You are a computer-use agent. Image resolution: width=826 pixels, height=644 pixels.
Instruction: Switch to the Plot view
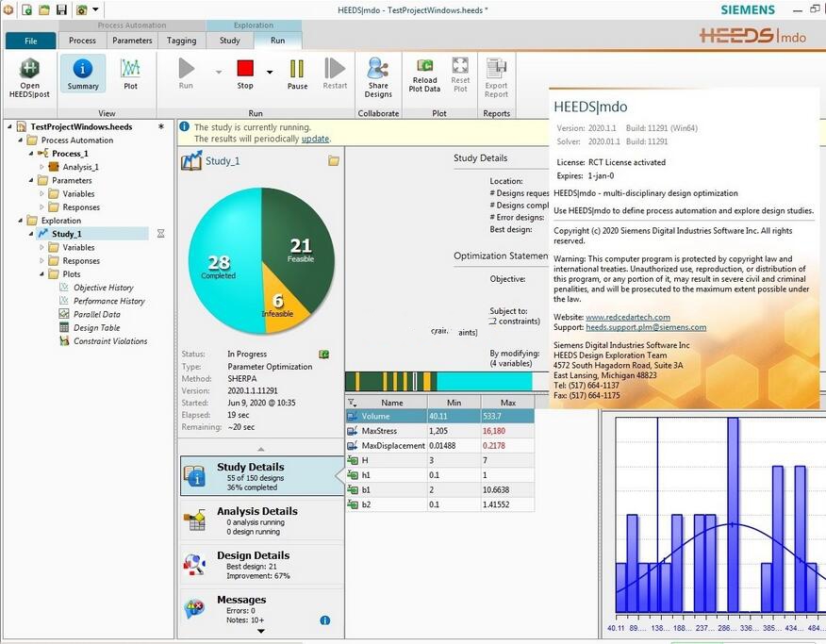click(x=130, y=74)
